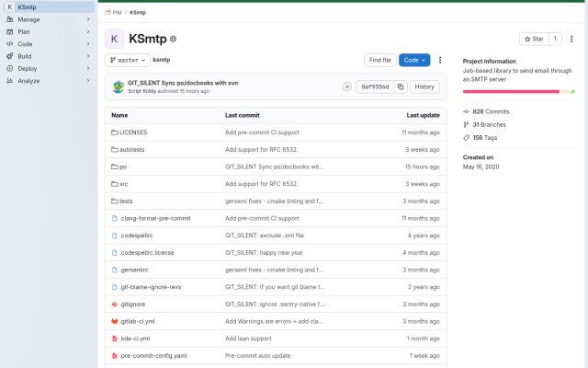This screenshot has width=588, height=368.
Task: Copy commit SHA with clipboard icon
Action: (x=401, y=86)
